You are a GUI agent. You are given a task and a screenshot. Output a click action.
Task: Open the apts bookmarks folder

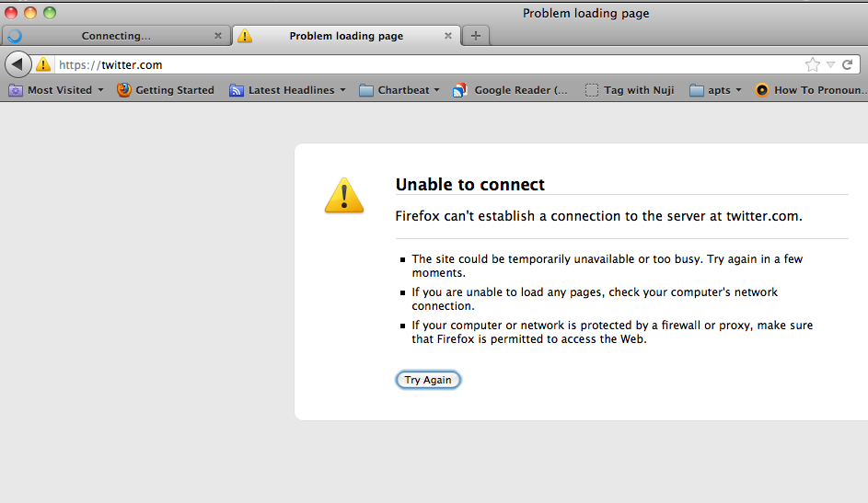pos(715,90)
